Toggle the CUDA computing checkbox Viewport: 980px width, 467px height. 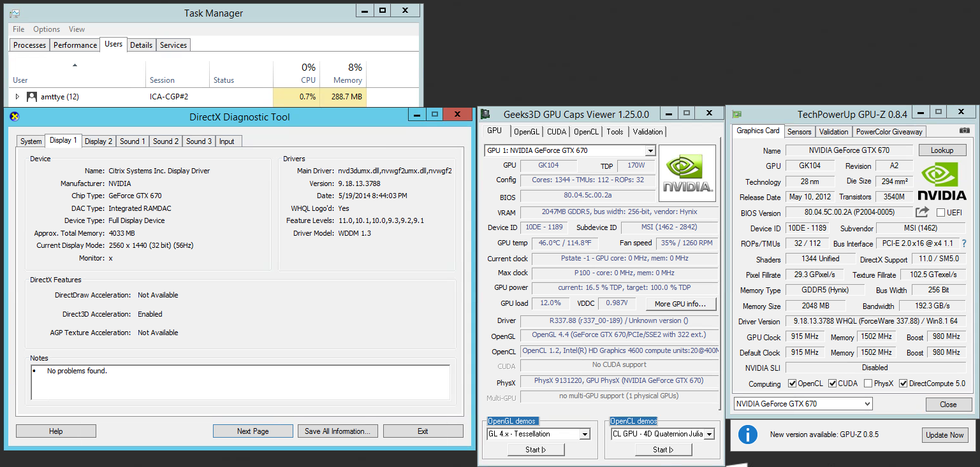click(832, 384)
